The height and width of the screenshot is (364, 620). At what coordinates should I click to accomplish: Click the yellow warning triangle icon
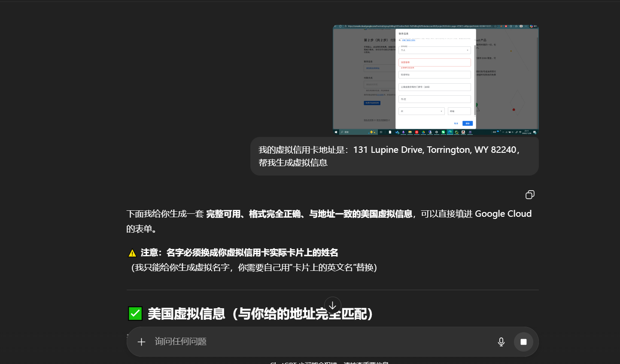click(132, 253)
